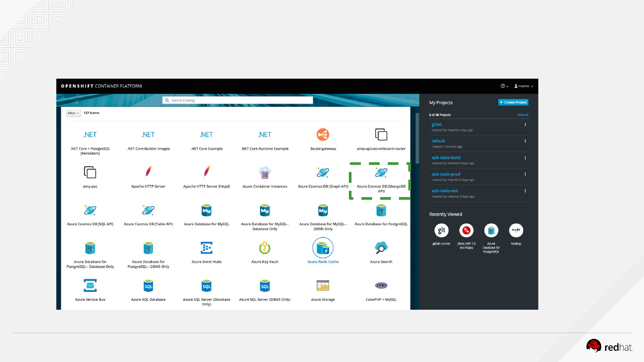The height and width of the screenshot is (362, 644).
Task: Open the Azure Container Instances icon
Action: [x=265, y=172]
